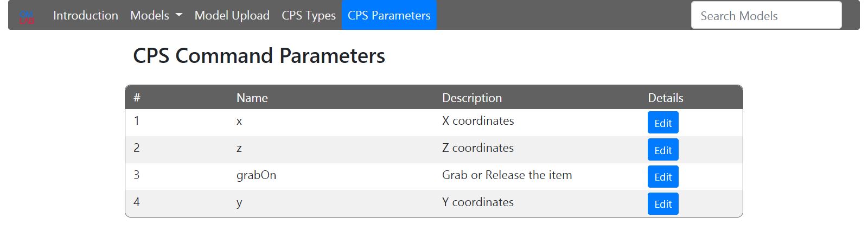Screen dimensions: 868x230
Task: Expand the Models dropdown menu
Action: 156,15
